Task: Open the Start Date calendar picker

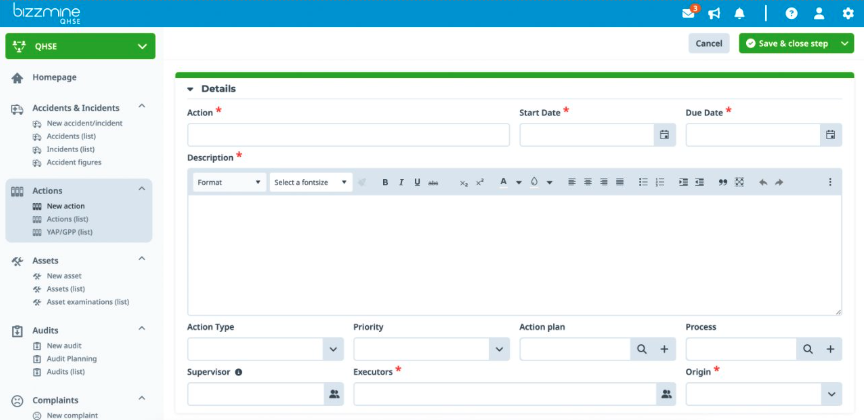Action: pos(665,134)
